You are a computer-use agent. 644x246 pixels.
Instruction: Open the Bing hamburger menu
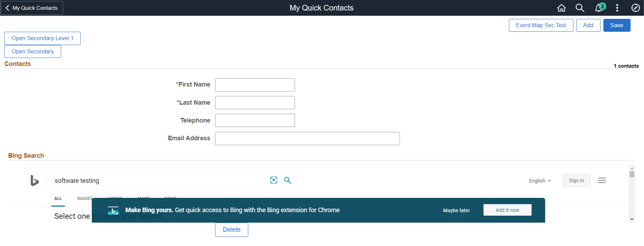click(602, 180)
